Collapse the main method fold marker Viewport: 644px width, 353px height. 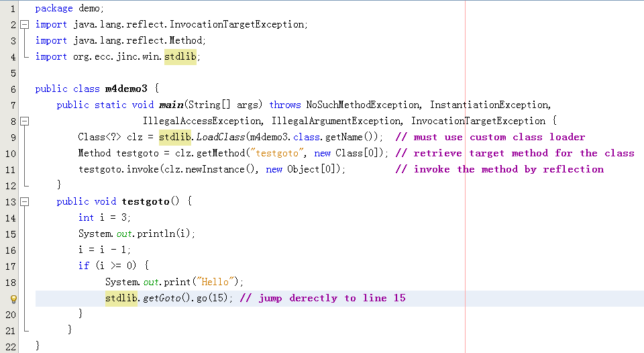pyautogui.click(x=25, y=121)
